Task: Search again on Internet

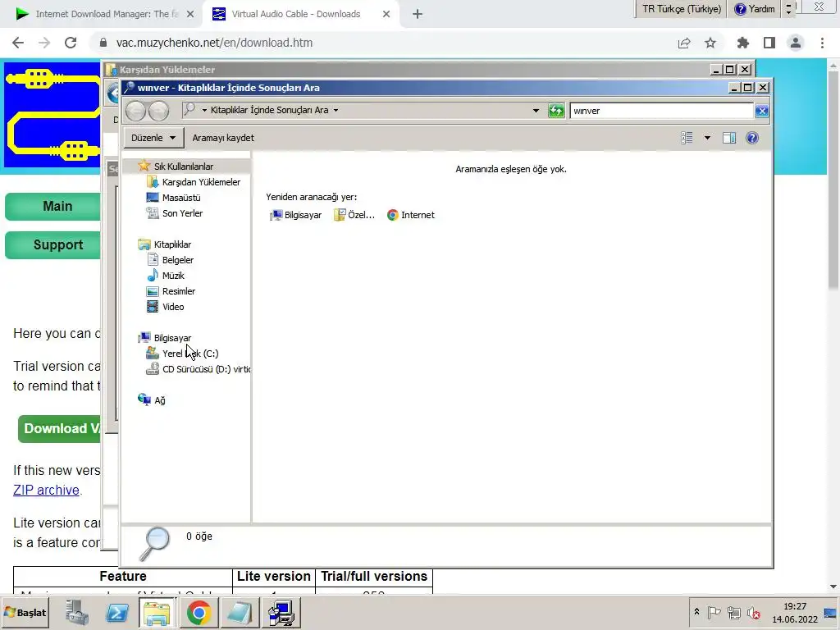Action: point(410,215)
